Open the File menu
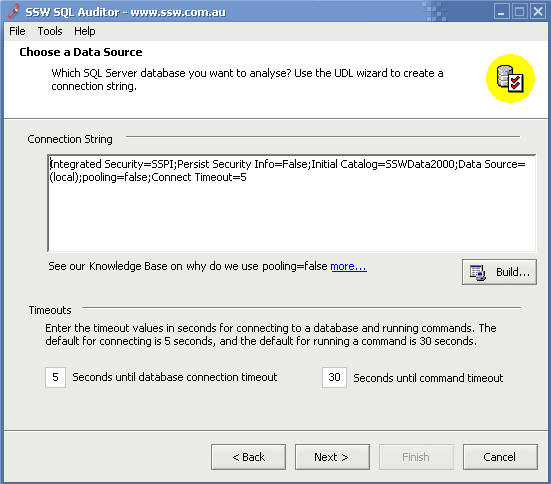 coord(17,31)
